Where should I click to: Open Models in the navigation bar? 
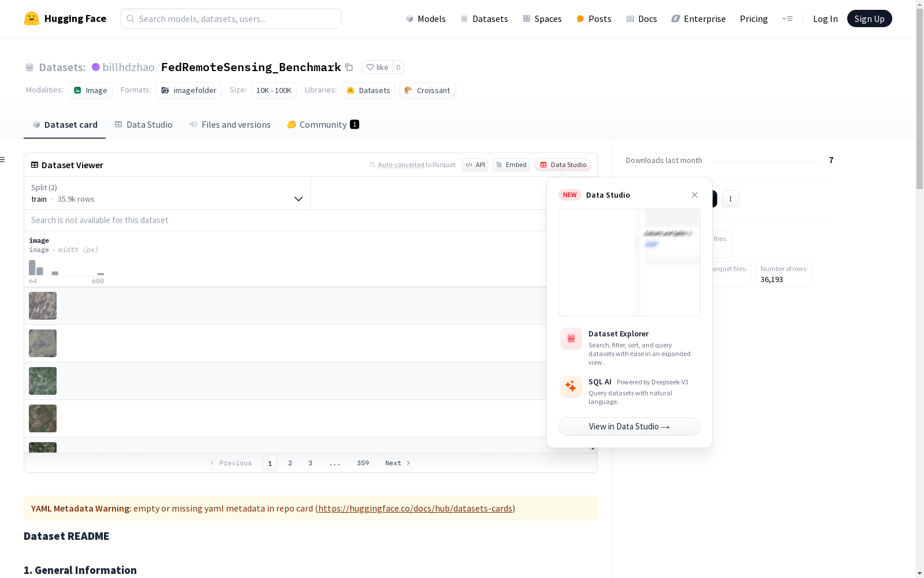(x=426, y=18)
